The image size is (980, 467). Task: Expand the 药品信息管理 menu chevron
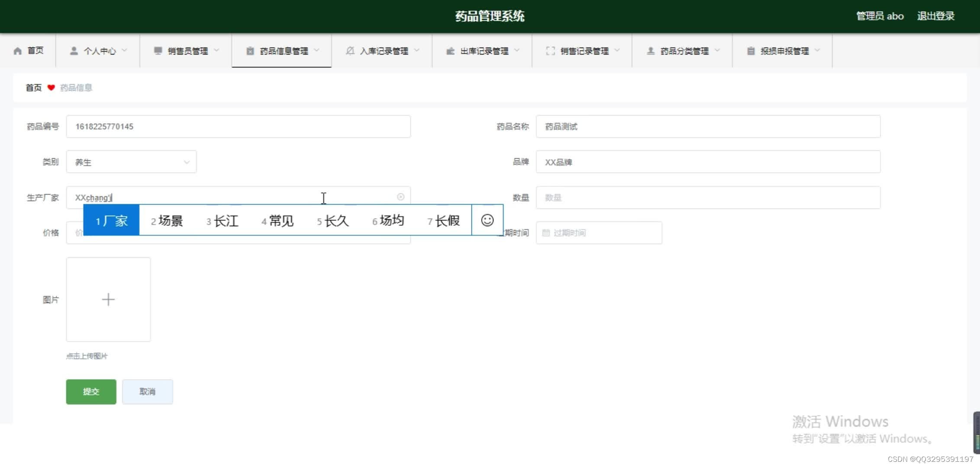click(317, 51)
